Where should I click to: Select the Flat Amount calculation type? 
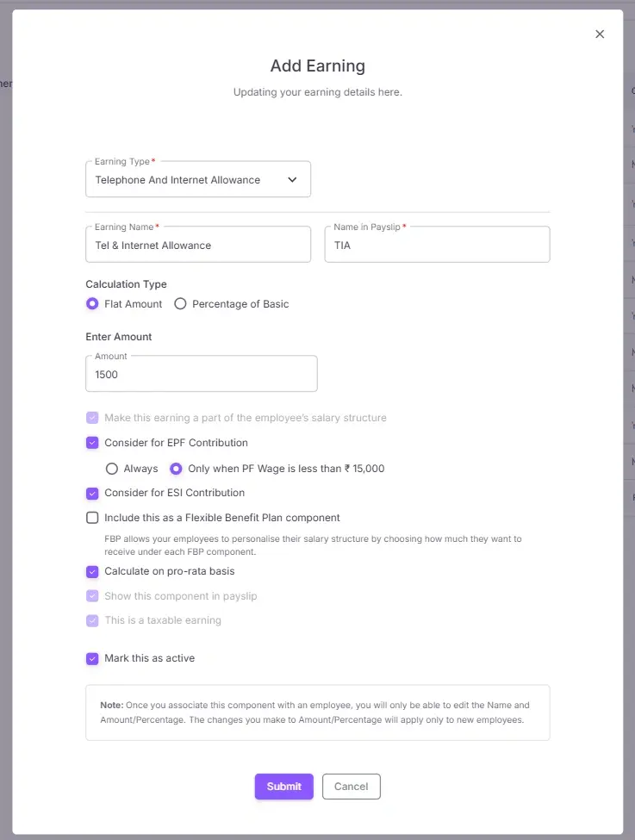[x=92, y=303]
